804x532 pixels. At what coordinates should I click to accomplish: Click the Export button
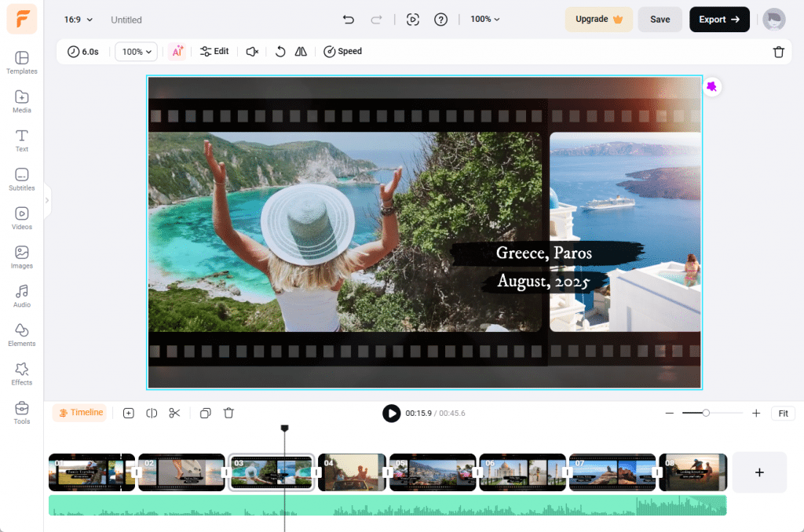pos(719,20)
